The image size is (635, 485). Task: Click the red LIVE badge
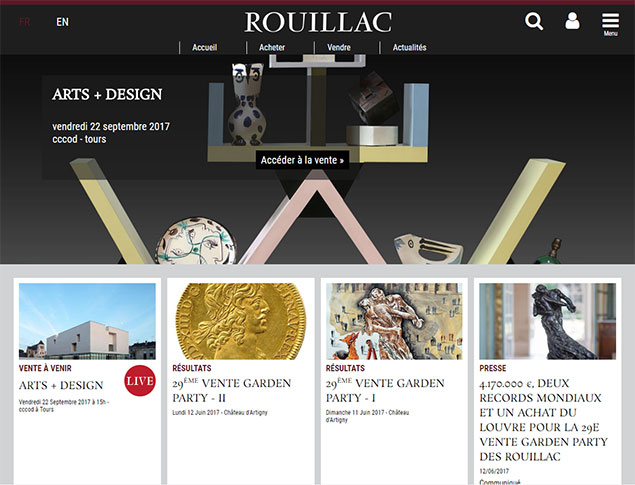pyautogui.click(x=140, y=381)
